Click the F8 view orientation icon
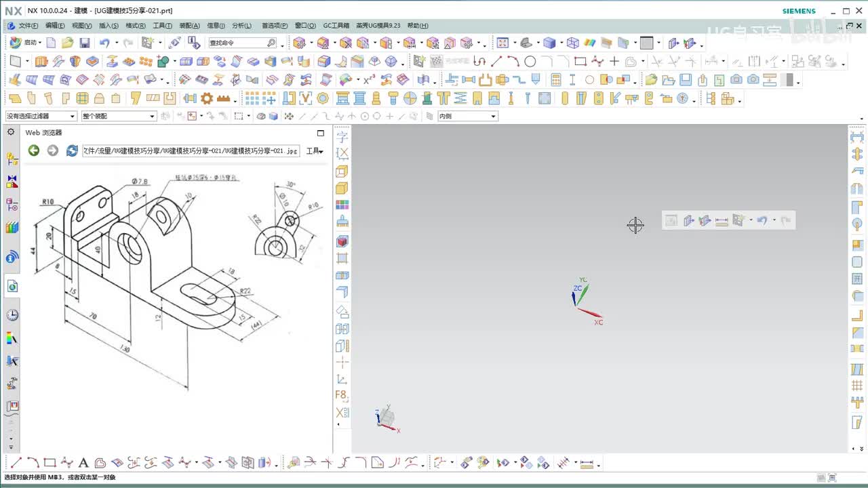The image size is (868, 488). (342, 394)
